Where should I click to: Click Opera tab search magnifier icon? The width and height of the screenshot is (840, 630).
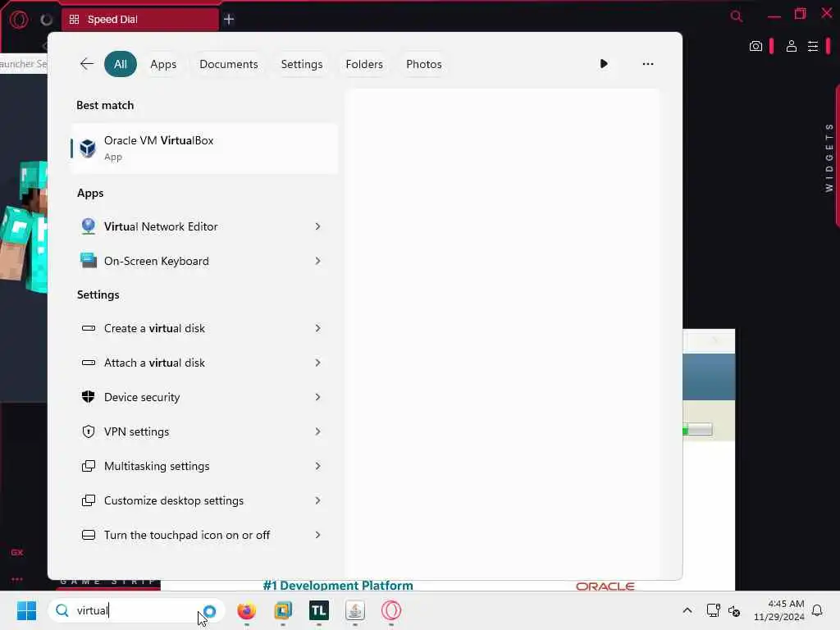[737, 16]
